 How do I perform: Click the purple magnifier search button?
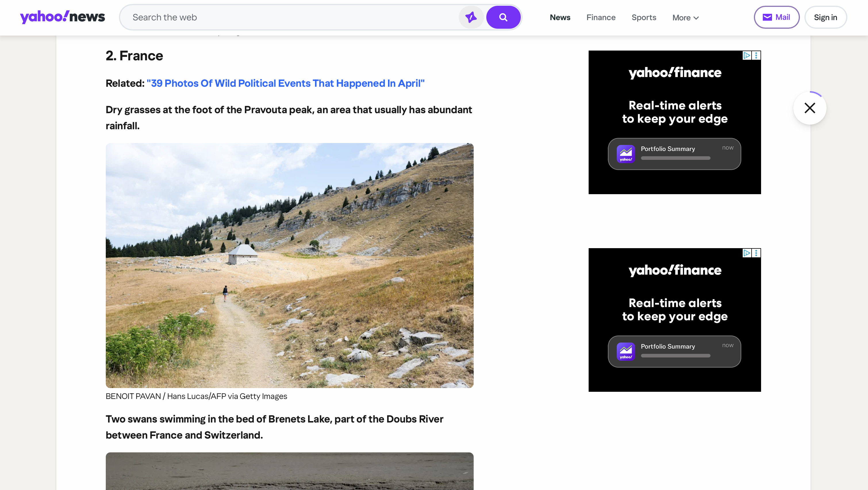point(503,17)
